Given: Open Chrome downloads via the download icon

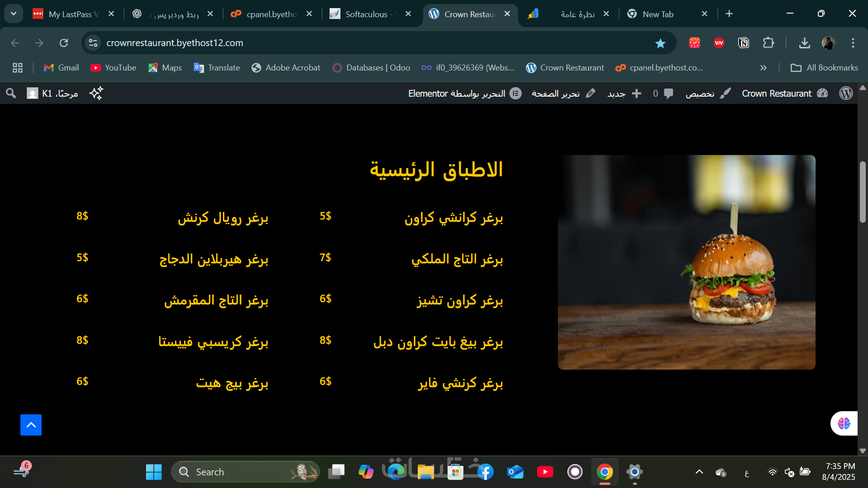Looking at the screenshot, I should (805, 43).
